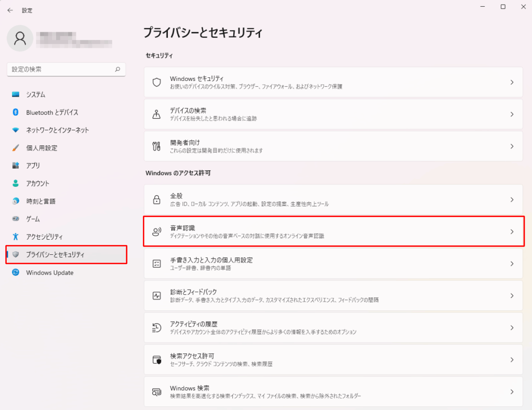The height and width of the screenshot is (410, 532).
Task: Select アクセシビリティ in the sidebar
Action: point(66,237)
